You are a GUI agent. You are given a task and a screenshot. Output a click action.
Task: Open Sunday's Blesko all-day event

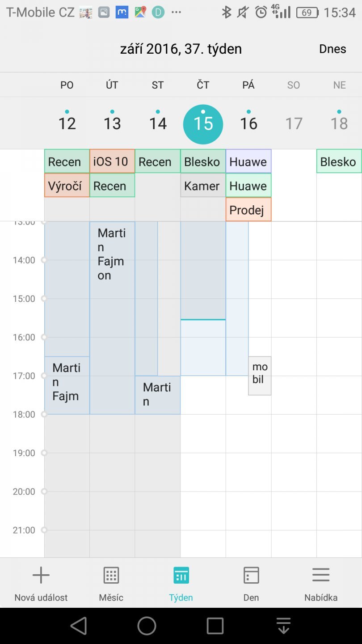tap(339, 161)
